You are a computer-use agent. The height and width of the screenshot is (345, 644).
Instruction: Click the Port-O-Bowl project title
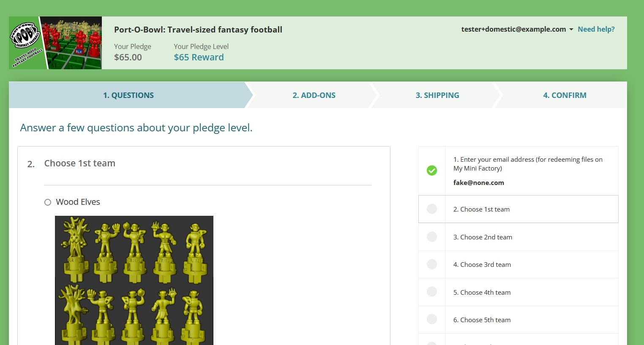(198, 30)
